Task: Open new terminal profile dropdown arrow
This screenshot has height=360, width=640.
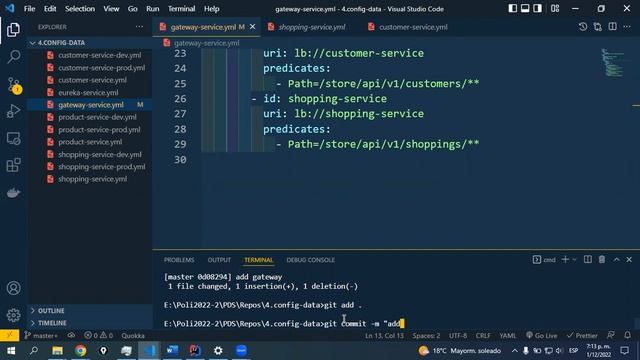Action: pyautogui.click(x=574, y=260)
